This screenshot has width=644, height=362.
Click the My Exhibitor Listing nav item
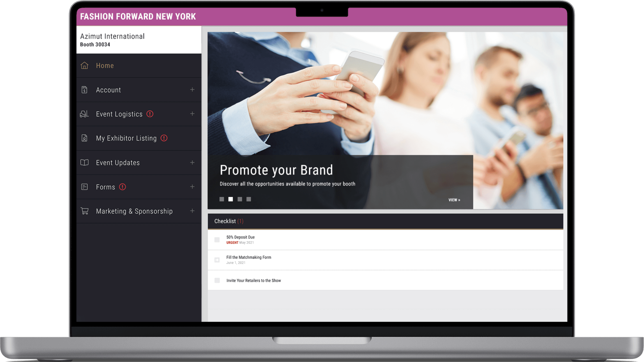[126, 138]
